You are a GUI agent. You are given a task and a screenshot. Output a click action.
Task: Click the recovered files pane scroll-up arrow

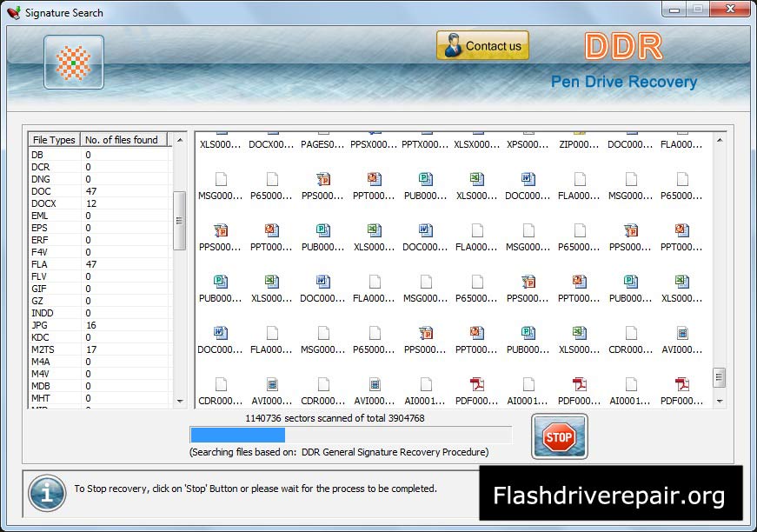(x=720, y=140)
